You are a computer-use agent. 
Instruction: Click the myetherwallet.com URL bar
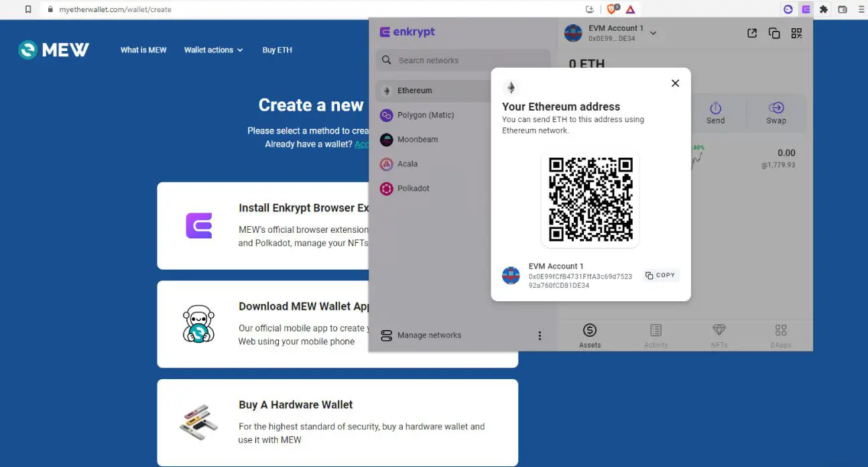point(115,9)
